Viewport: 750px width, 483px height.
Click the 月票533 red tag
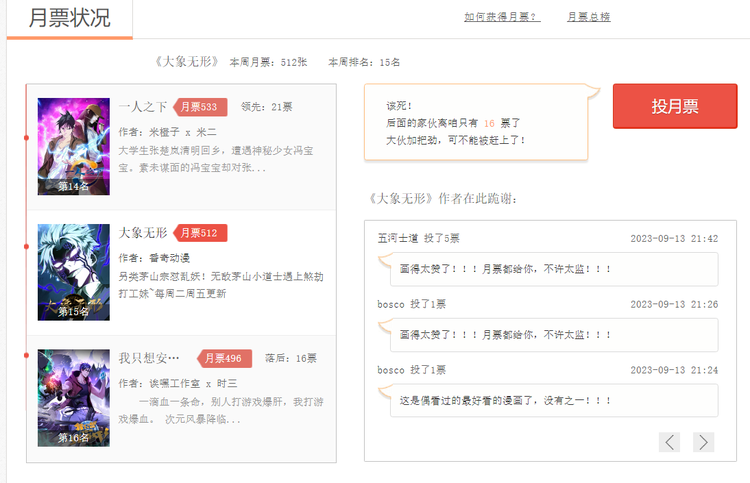tap(201, 107)
